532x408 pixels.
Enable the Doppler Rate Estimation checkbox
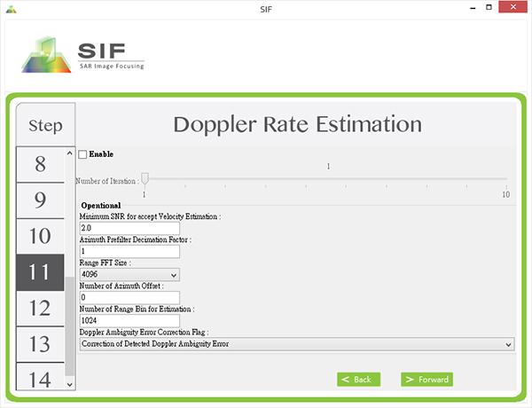pos(83,154)
